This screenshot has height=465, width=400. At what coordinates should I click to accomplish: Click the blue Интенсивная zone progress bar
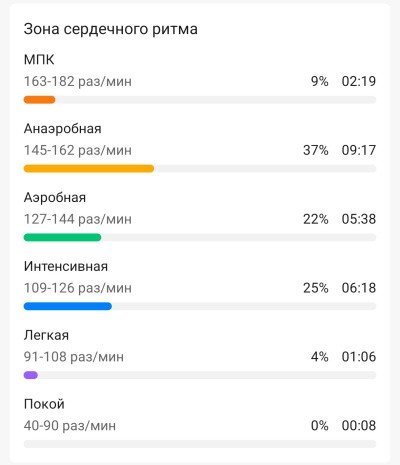200,306
